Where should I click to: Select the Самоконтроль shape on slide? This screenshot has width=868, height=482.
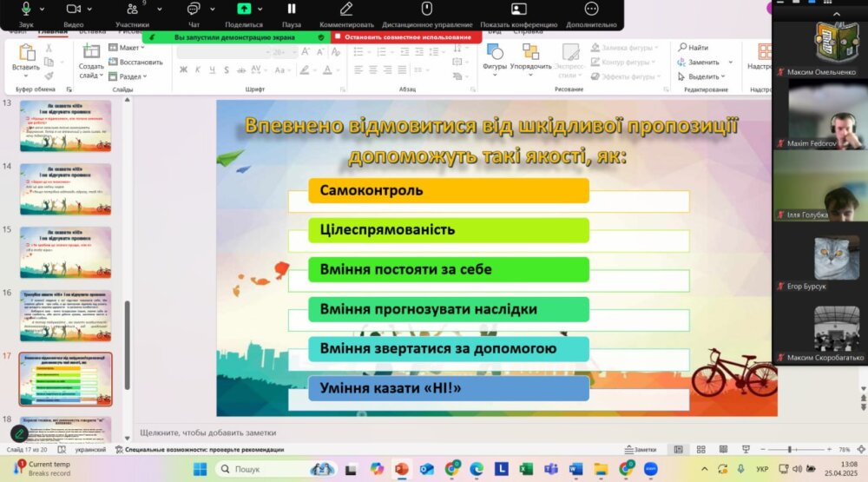pos(449,190)
